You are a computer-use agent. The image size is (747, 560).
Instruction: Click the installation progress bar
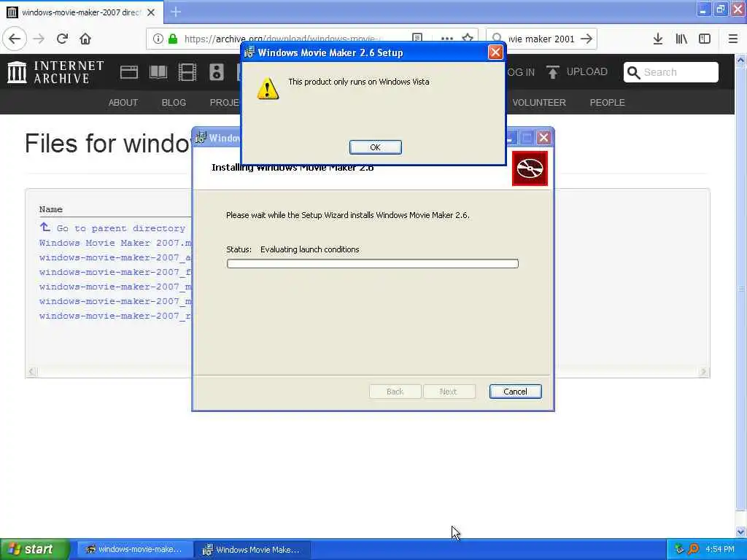click(x=373, y=264)
